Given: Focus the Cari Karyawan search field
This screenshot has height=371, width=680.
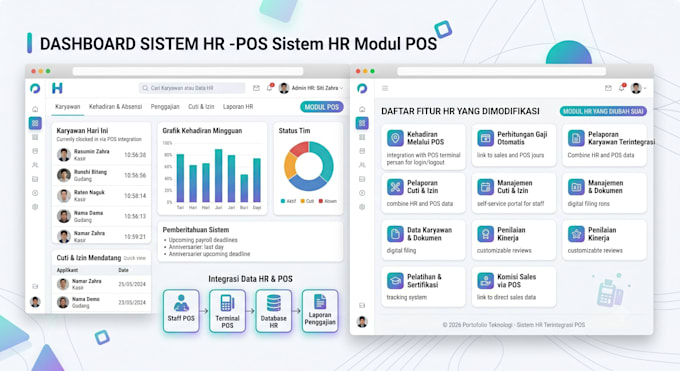Looking at the screenshot, I should click(x=192, y=88).
